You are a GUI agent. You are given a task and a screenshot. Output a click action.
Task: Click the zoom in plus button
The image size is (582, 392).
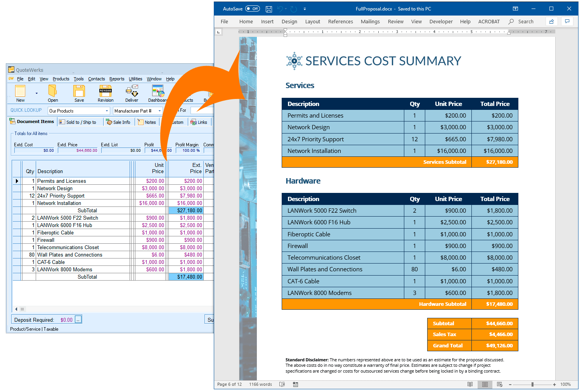[554, 384]
